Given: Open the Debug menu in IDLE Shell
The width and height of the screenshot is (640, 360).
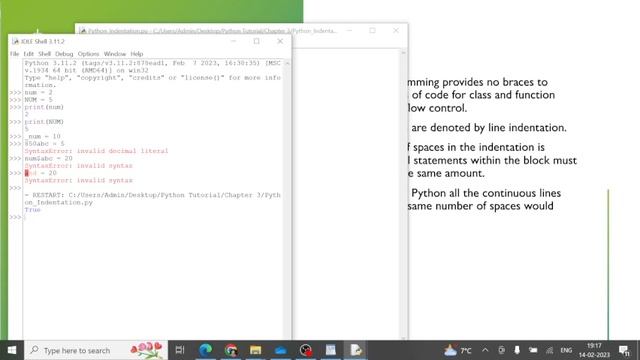Looking at the screenshot, I should coord(64,54).
